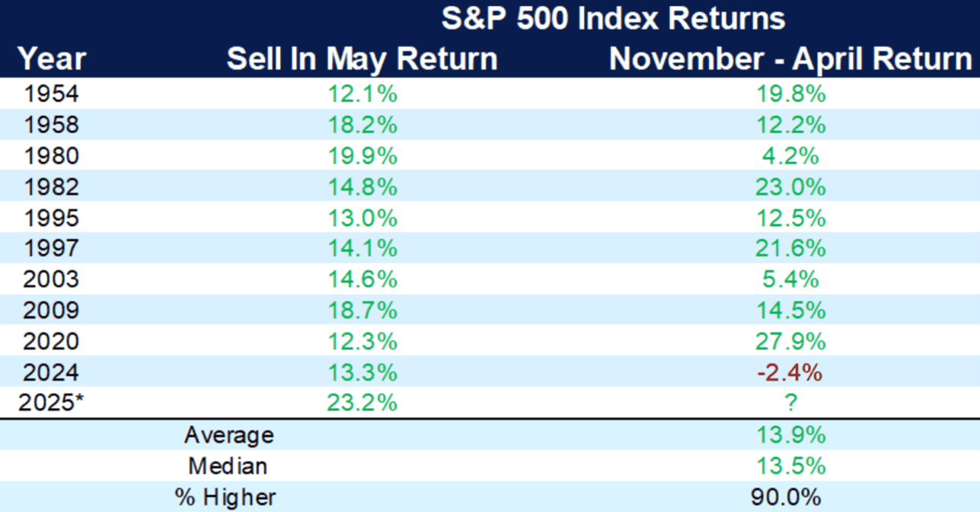The height and width of the screenshot is (512, 980).
Task: Click the "S&P 500 Index Returns" title
Action: point(613,18)
